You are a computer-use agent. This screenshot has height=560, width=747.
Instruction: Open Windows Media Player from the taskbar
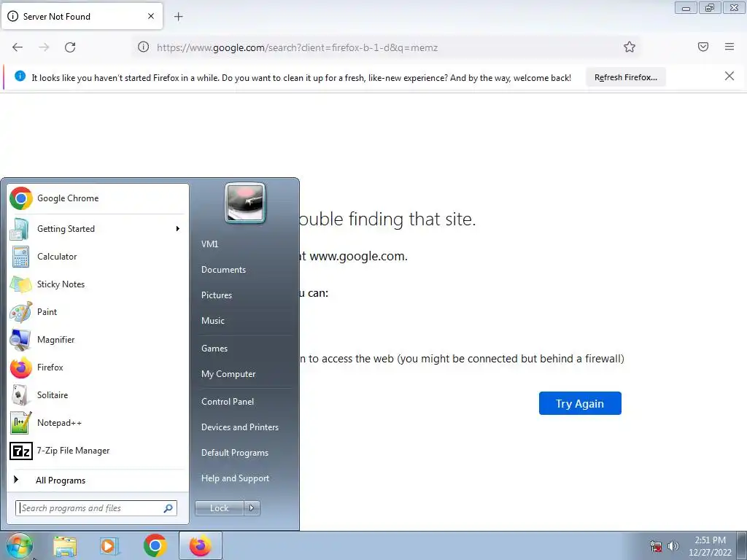click(109, 545)
